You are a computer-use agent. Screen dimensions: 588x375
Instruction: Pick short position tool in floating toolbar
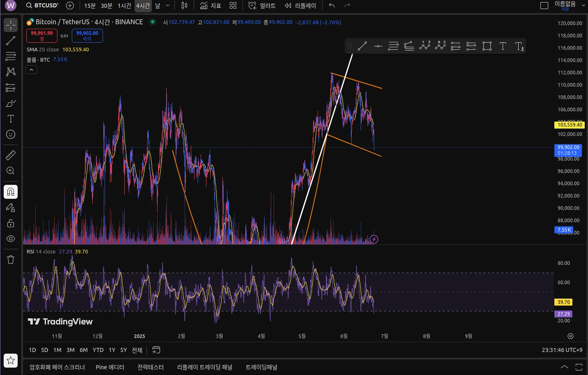coord(471,46)
